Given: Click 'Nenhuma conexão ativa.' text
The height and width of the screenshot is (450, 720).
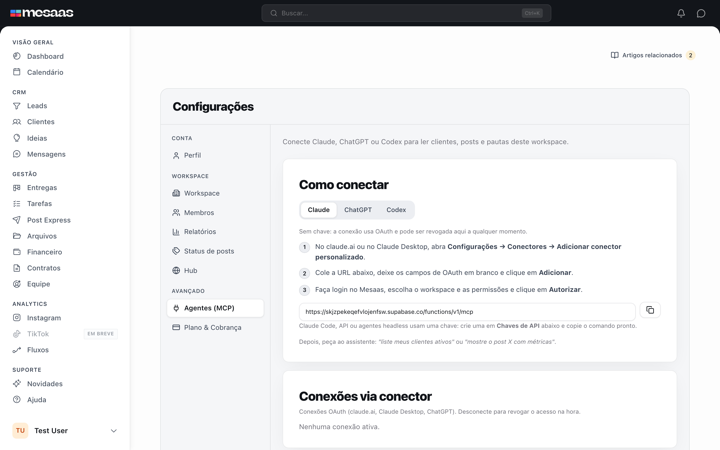Looking at the screenshot, I should pos(339,427).
